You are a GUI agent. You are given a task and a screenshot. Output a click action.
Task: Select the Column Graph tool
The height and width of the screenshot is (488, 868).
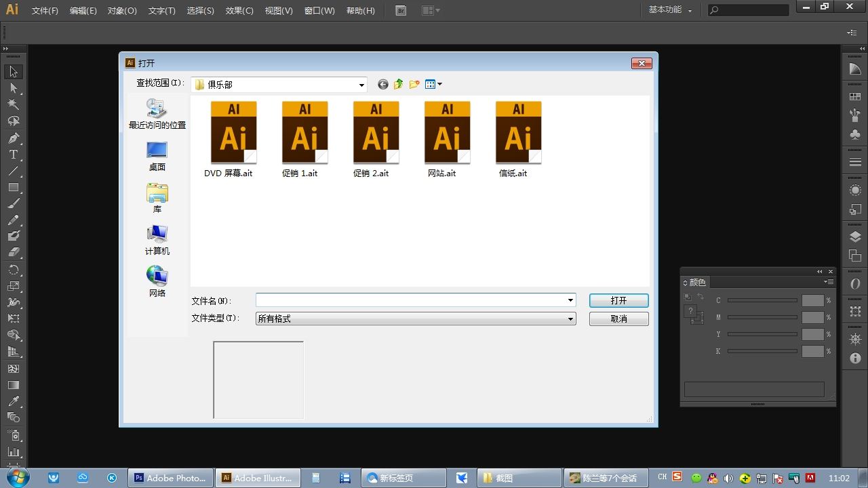14,451
